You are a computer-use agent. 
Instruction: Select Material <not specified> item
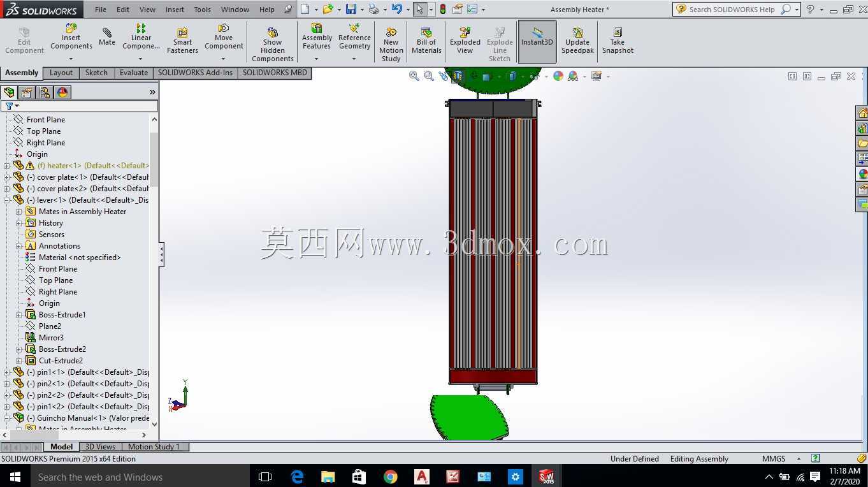[80, 258]
